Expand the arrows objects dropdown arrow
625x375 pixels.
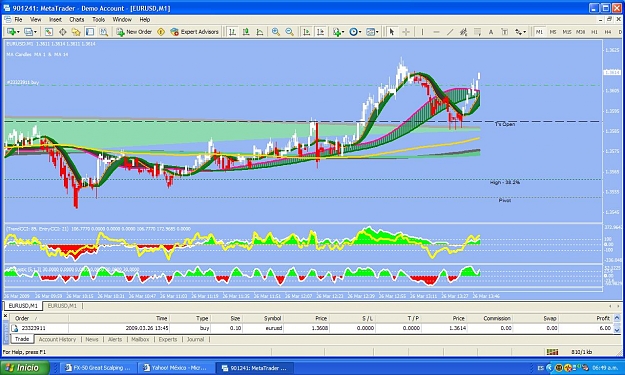[525, 32]
